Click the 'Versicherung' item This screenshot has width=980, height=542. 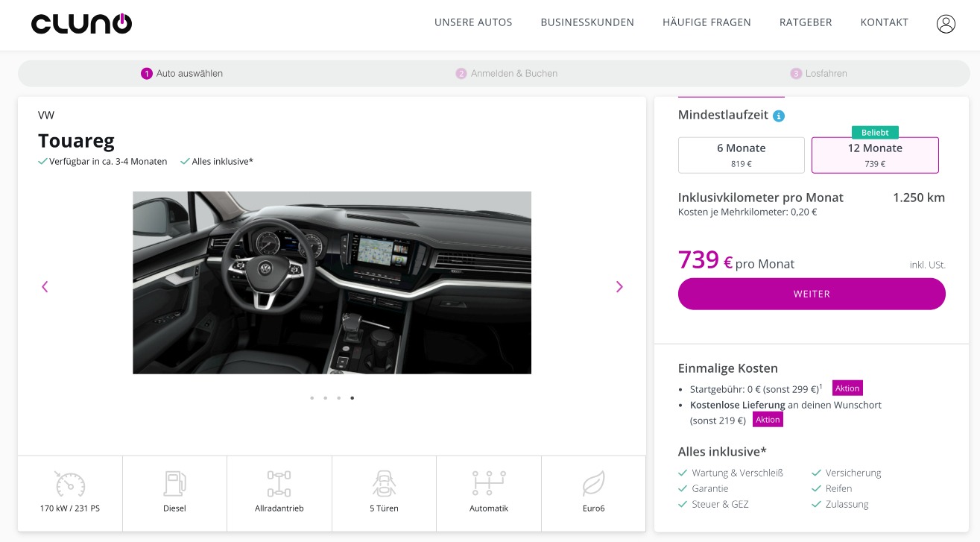(x=853, y=473)
